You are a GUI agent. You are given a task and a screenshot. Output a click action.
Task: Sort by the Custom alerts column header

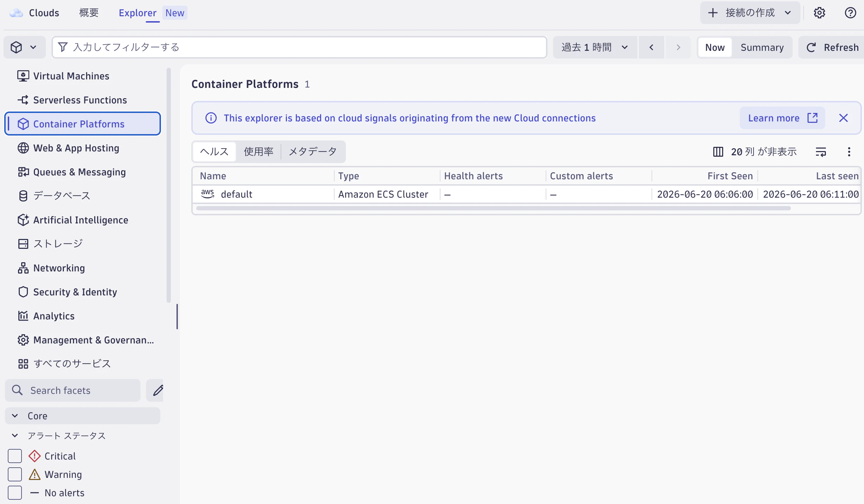pyautogui.click(x=582, y=176)
